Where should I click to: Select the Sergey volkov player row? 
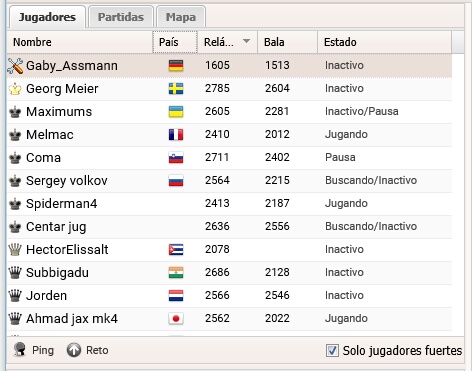(x=229, y=181)
